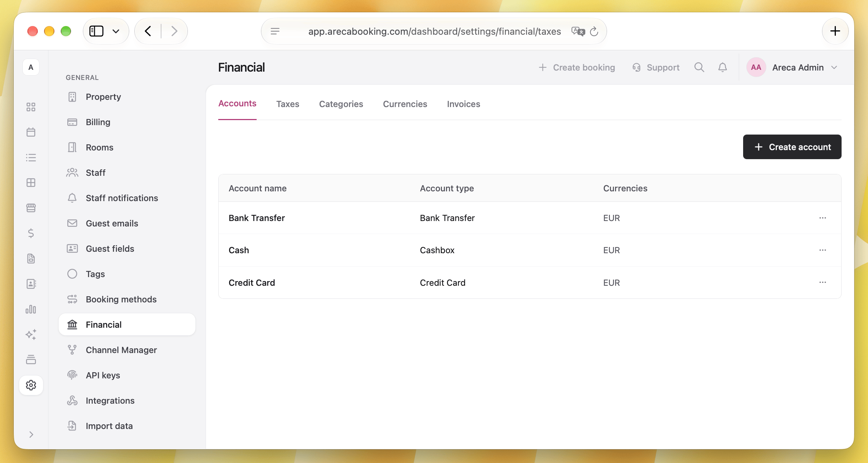Open the calendar icon in left rail
Screen dimensions: 868x463
31,132
